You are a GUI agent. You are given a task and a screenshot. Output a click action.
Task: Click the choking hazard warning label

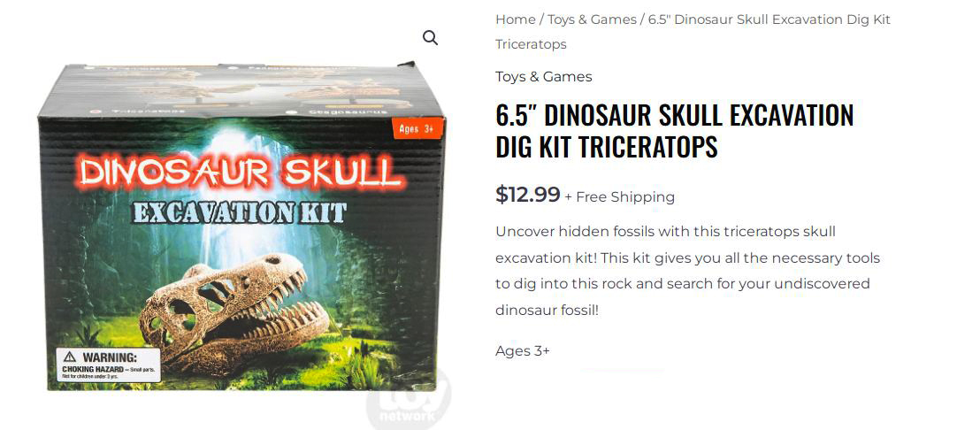[109, 365]
